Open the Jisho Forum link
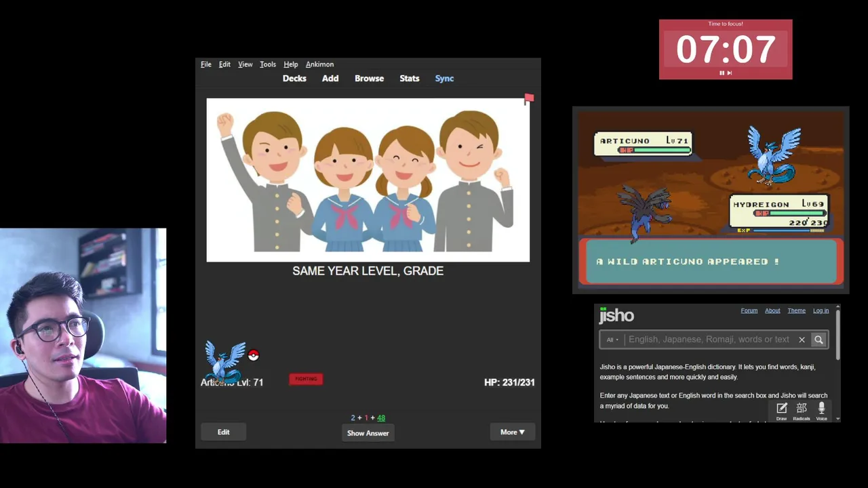This screenshot has height=488, width=868. point(749,310)
